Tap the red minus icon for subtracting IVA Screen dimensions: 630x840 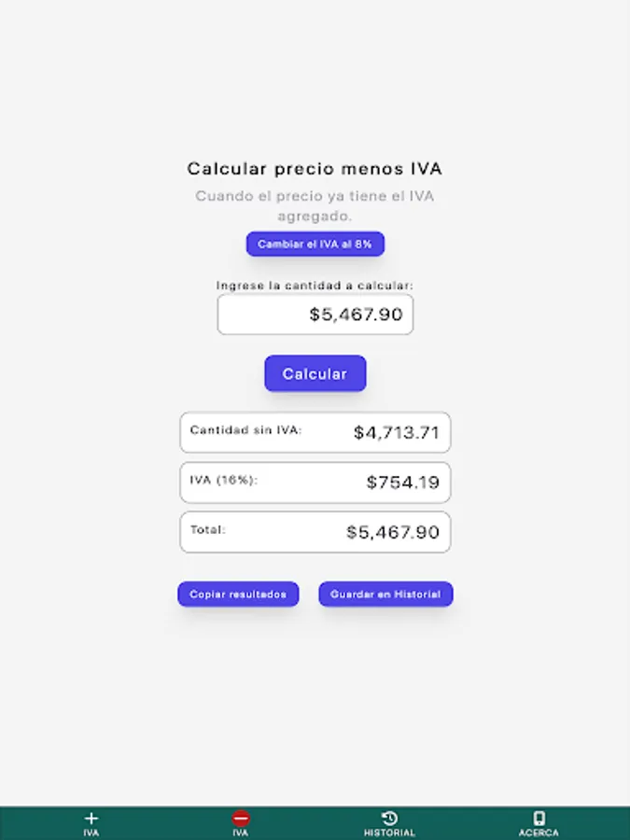[241, 815]
